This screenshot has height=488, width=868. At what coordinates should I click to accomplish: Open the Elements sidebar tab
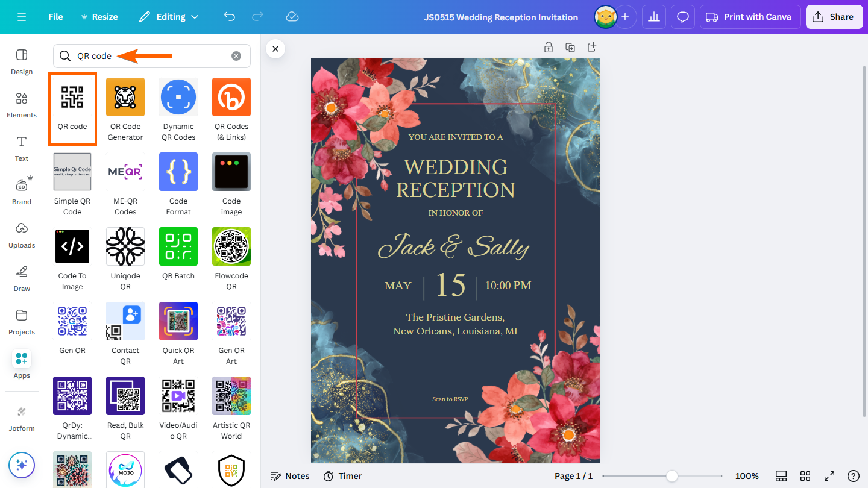tap(22, 105)
